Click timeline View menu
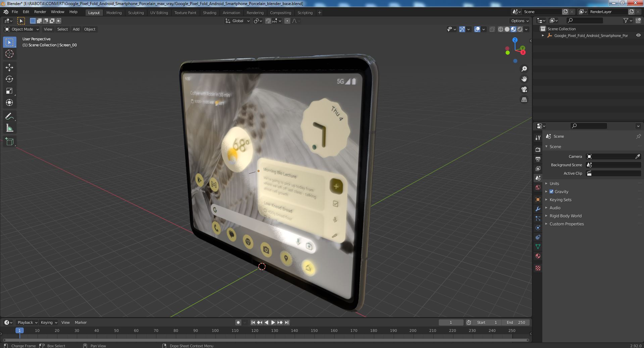644x348 pixels. click(65, 322)
